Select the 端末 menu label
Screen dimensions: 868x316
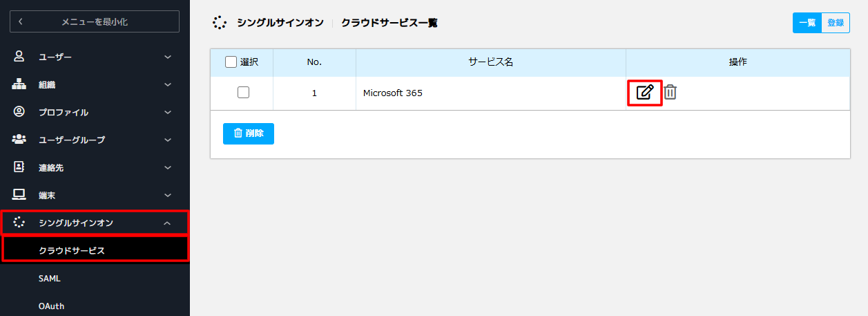tap(47, 195)
